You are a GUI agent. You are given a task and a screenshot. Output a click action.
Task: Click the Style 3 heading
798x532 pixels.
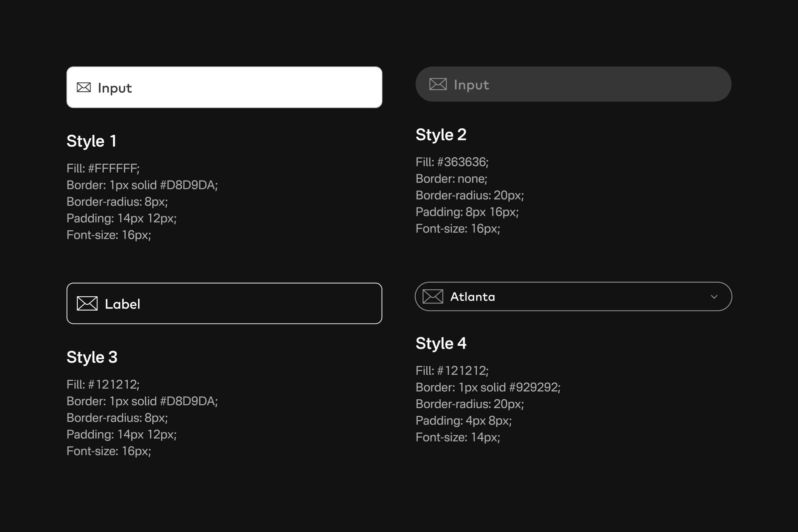pos(92,357)
